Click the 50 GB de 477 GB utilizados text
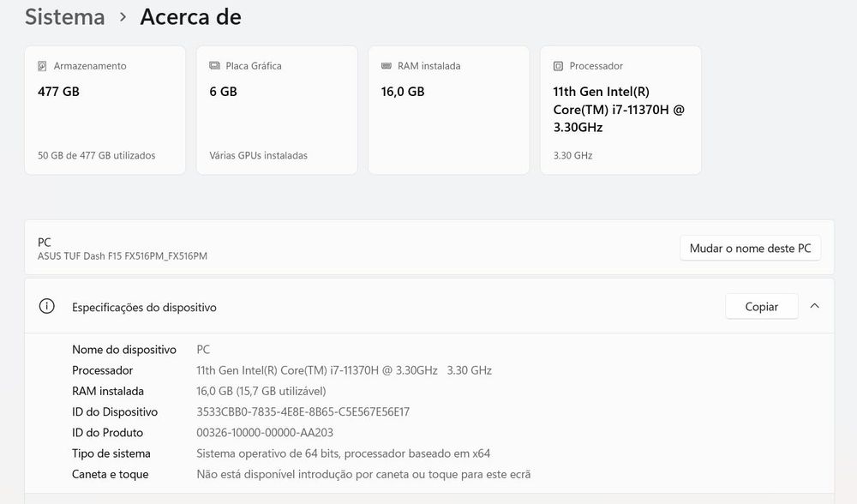The width and height of the screenshot is (857, 504). [x=97, y=156]
